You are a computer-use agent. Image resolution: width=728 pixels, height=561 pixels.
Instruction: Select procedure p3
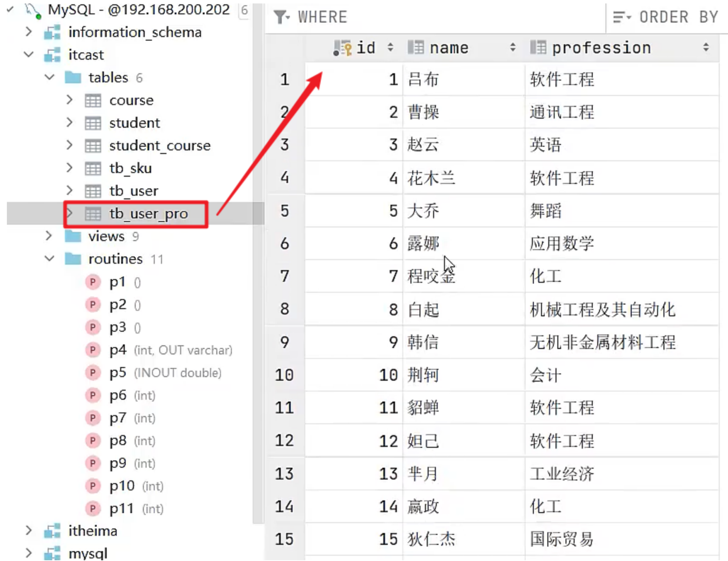click(x=125, y=328)
